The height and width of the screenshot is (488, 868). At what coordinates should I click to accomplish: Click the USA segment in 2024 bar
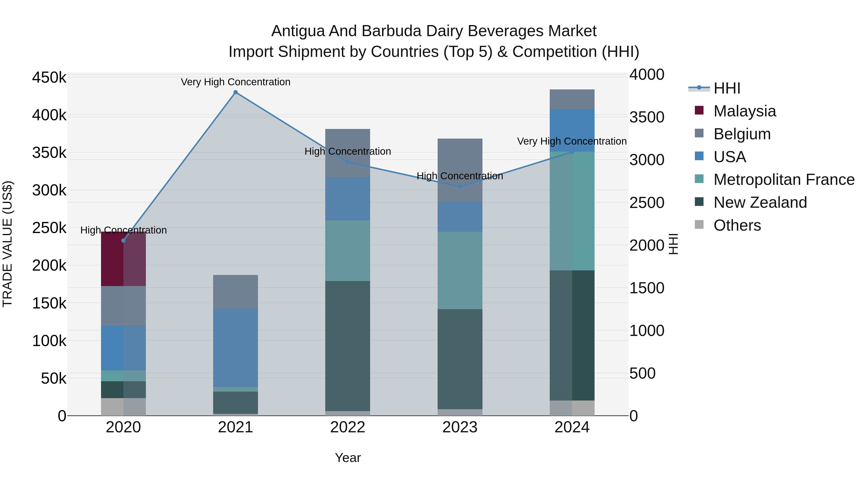(572, 130)
